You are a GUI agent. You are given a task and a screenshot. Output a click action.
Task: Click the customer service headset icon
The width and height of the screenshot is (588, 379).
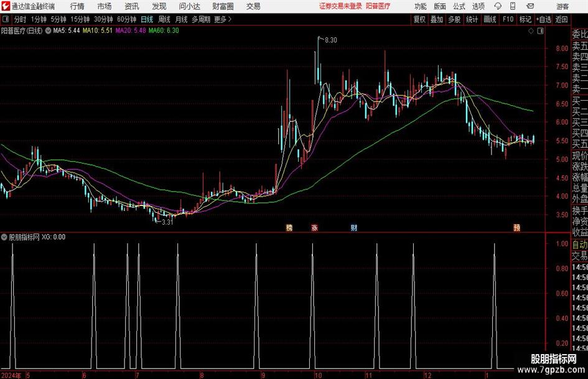coord(498,6)
